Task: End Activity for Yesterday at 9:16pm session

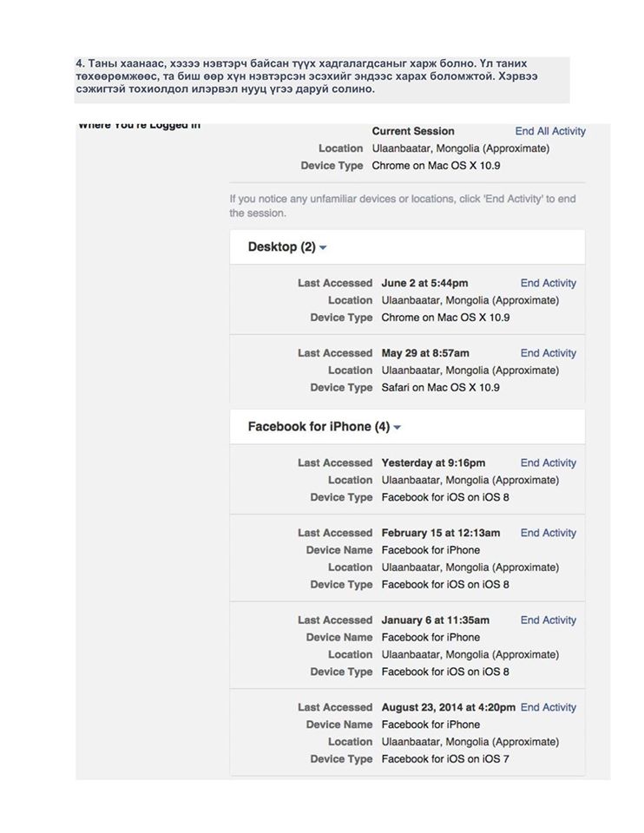Action: tap(548, 462)
